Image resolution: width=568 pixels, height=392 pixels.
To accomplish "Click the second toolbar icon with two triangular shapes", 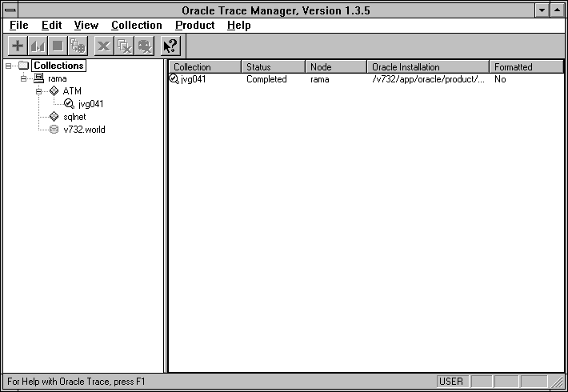I will [x=38, y=46].
